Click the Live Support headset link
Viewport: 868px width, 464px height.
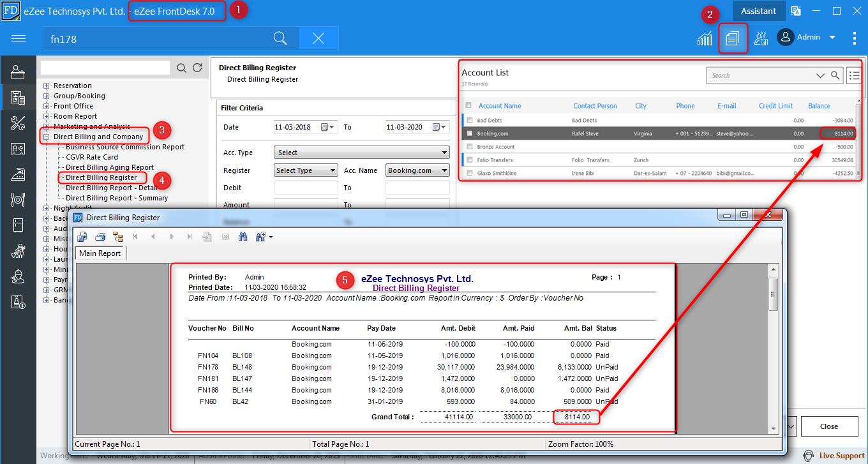(834, 456)
